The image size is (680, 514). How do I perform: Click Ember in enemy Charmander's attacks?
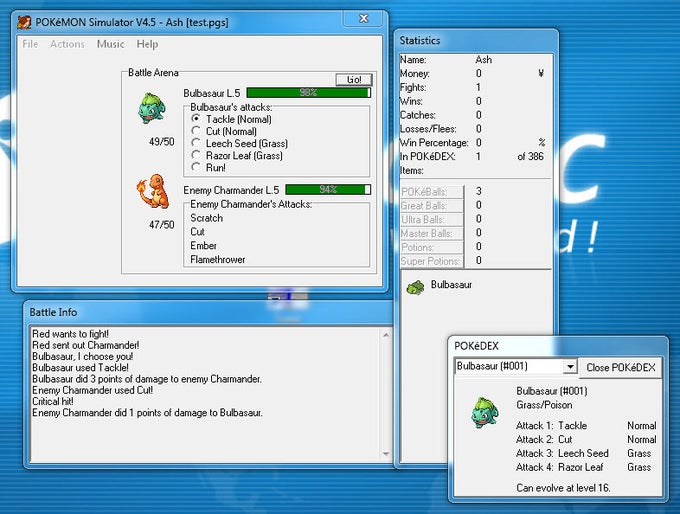[203, 246]
